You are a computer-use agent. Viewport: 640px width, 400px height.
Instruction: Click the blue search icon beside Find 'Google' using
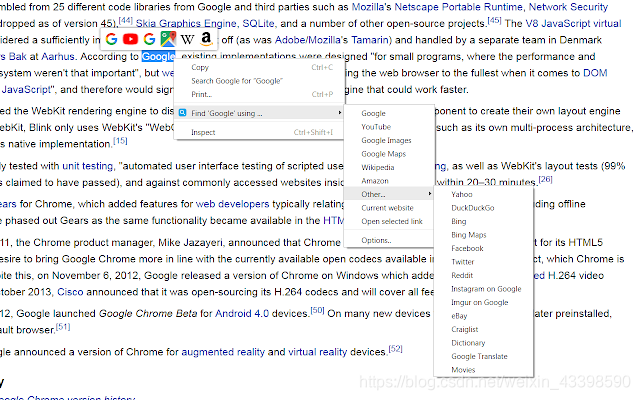(182, 113)
